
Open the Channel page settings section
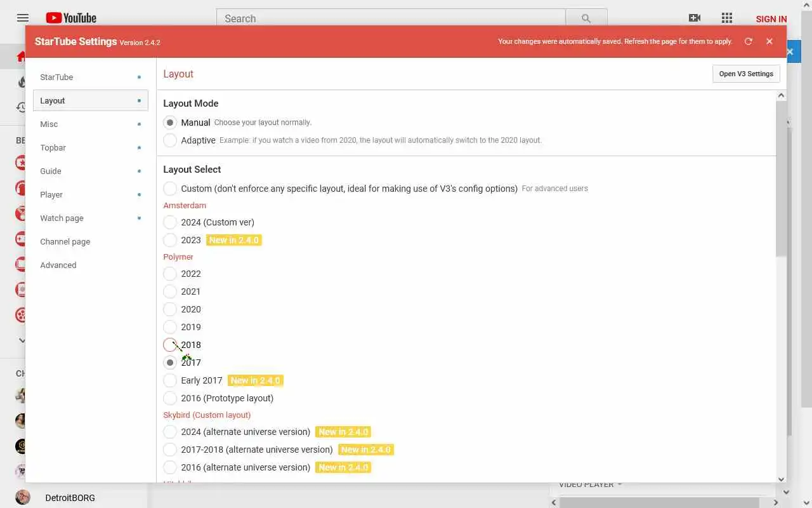[91, 241]
